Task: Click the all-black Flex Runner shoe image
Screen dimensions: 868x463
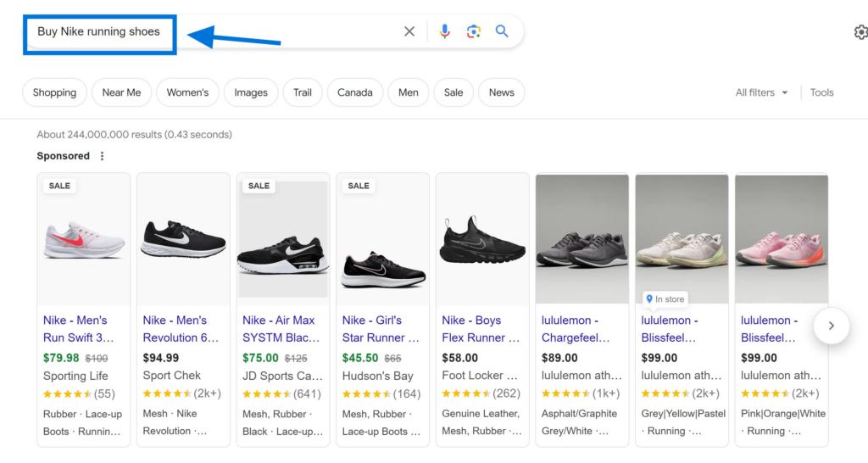Action: point(482,240)
